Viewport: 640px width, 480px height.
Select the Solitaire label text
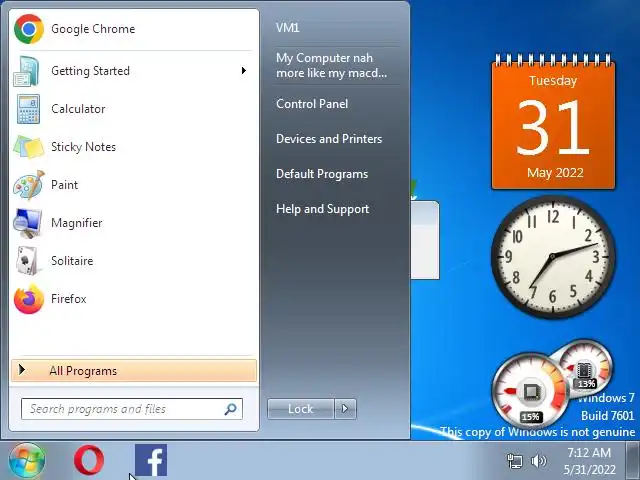pos(72,261)
